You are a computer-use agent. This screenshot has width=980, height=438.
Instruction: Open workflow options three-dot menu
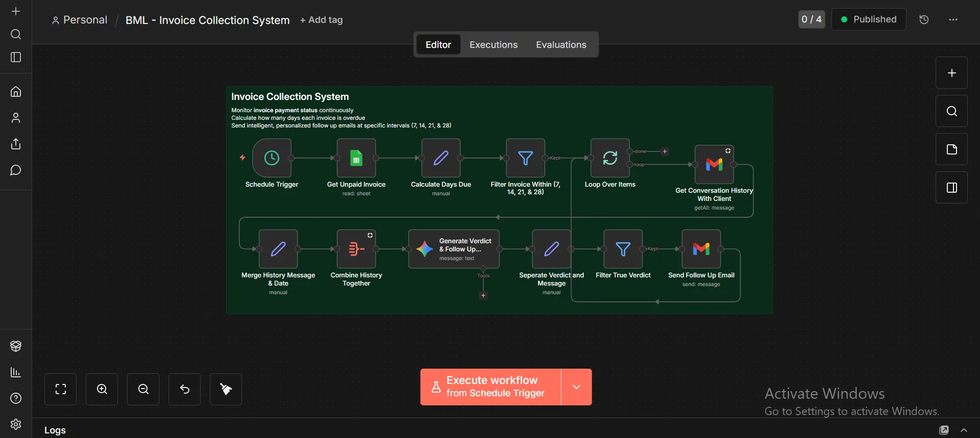953,19
